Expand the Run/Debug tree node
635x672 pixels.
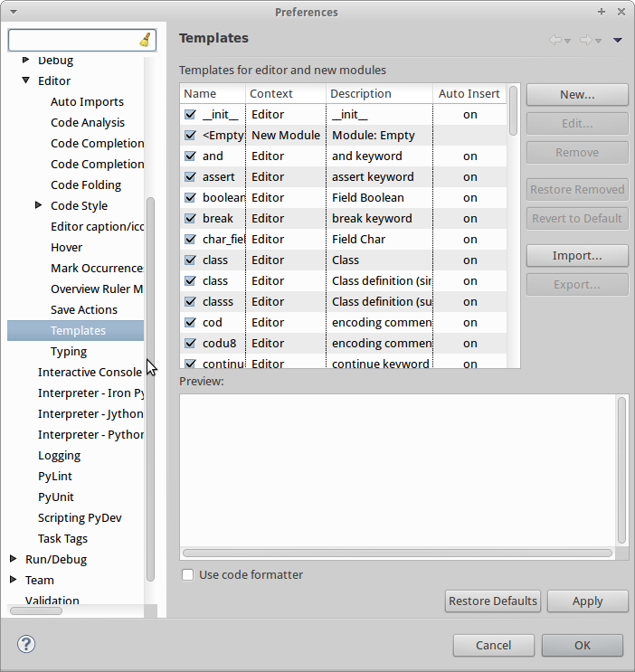(x=13, y=559)
